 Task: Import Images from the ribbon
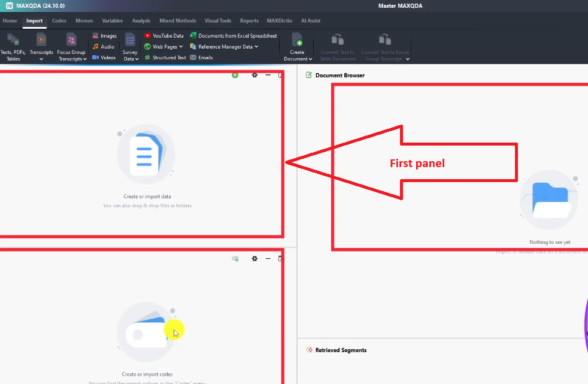(x=104, y=36)
